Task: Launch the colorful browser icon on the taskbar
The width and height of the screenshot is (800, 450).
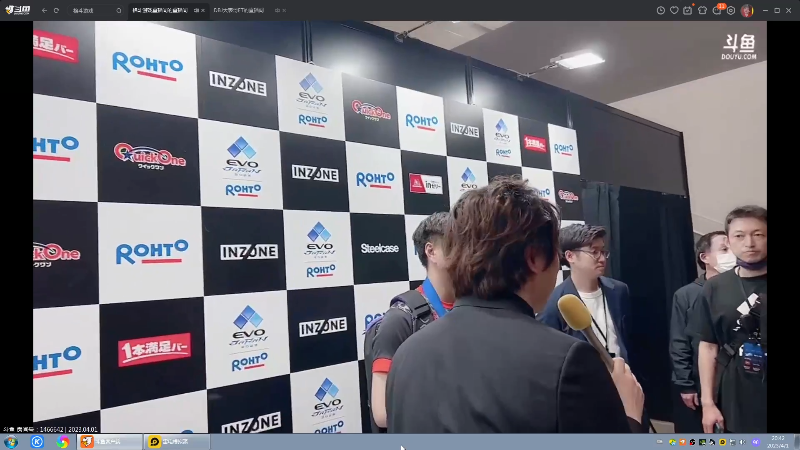Action: point(62,442)
